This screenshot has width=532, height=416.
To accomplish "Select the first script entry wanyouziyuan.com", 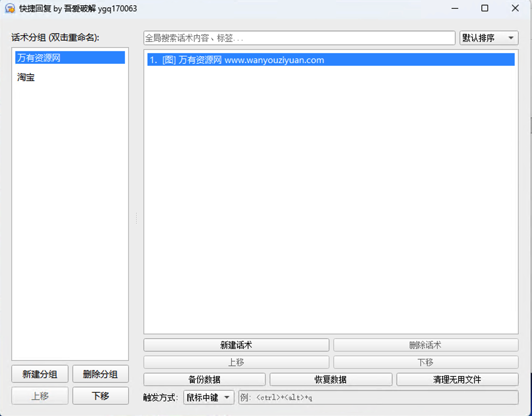I will point(331,60).
